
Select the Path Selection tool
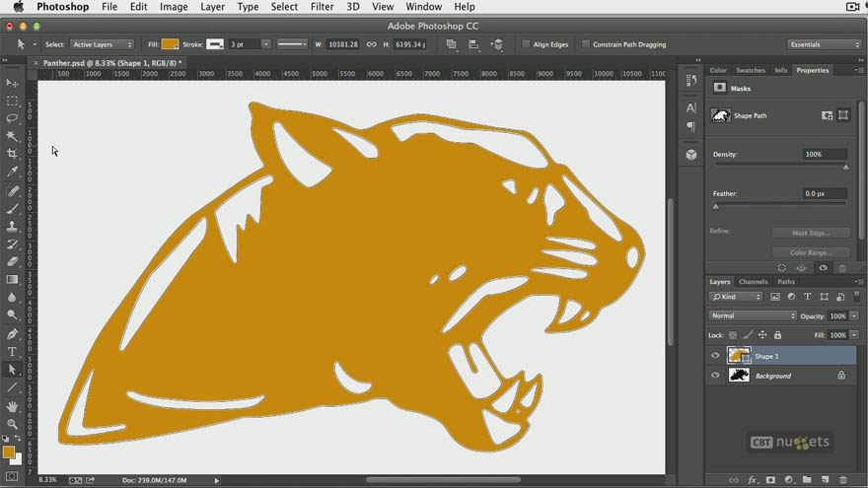[x=12, y=370]
